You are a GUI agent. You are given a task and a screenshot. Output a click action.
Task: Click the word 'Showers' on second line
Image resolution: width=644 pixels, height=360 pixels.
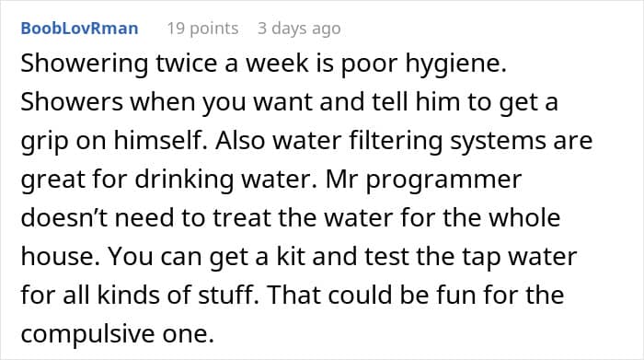coord(72,102)
